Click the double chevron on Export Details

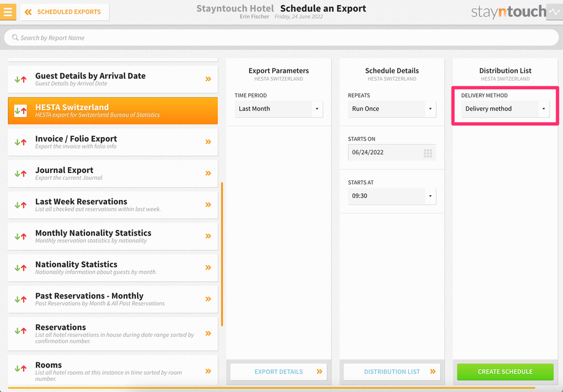pyautogui.click(x=319, y=372)
